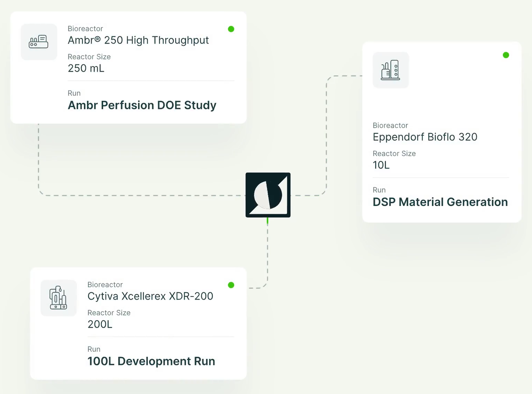Click the Cytiva card green status dot

(231, 285)
